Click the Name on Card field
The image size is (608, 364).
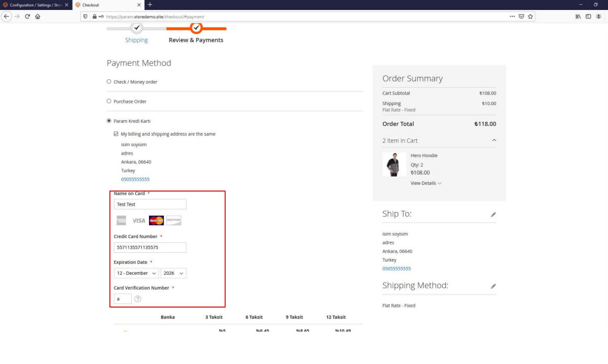(x=150, y=205)
